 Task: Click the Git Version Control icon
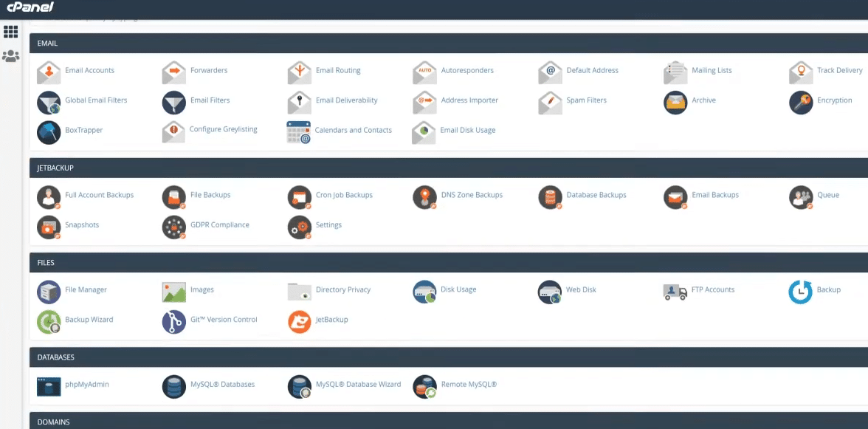(x=174, y=322)
